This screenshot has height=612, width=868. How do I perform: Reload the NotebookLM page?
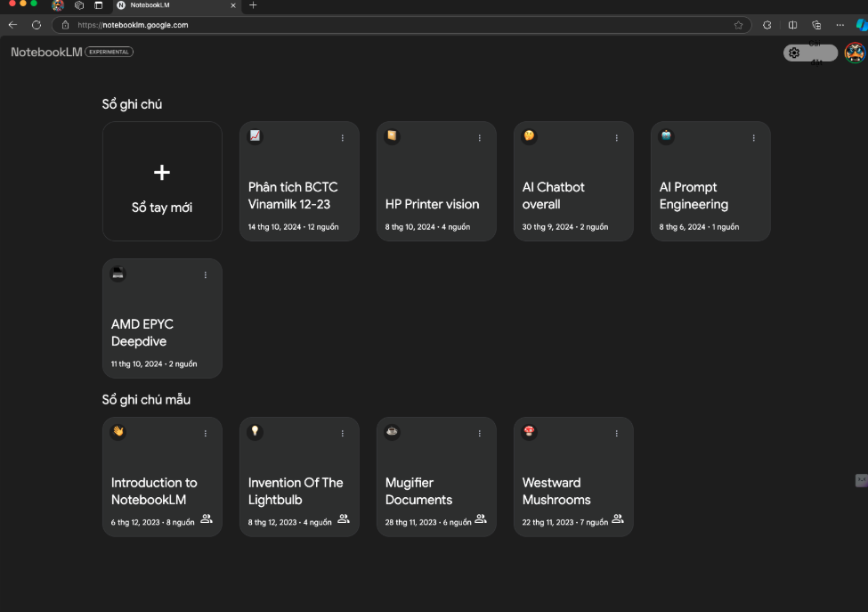pyautogui.click(x=37, y=25)
